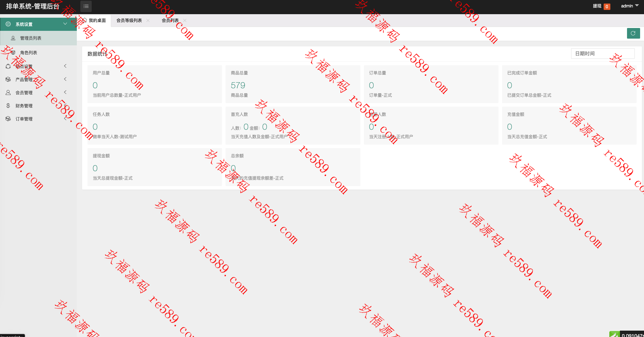Screen dimensions: 644x337
Task: Close the 会员列表 tab
Action: coord(185,20)
